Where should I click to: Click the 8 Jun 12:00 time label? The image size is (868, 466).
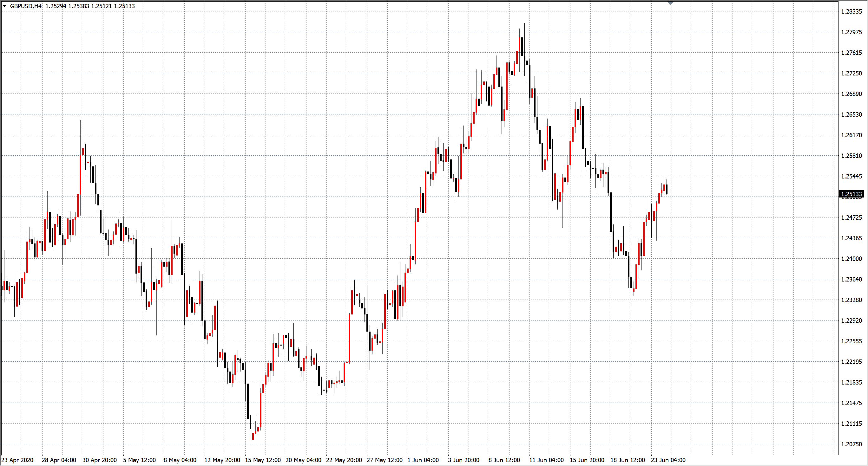point(504,460)
